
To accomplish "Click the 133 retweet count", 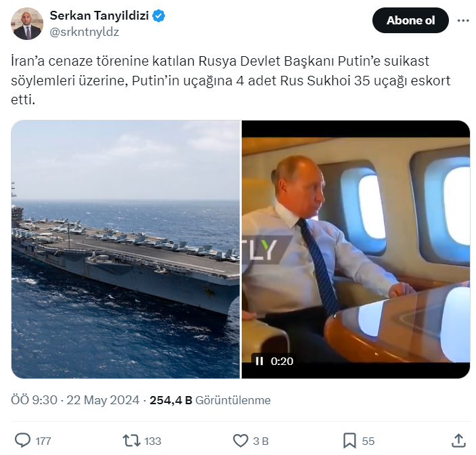I will tap(152, 441).
